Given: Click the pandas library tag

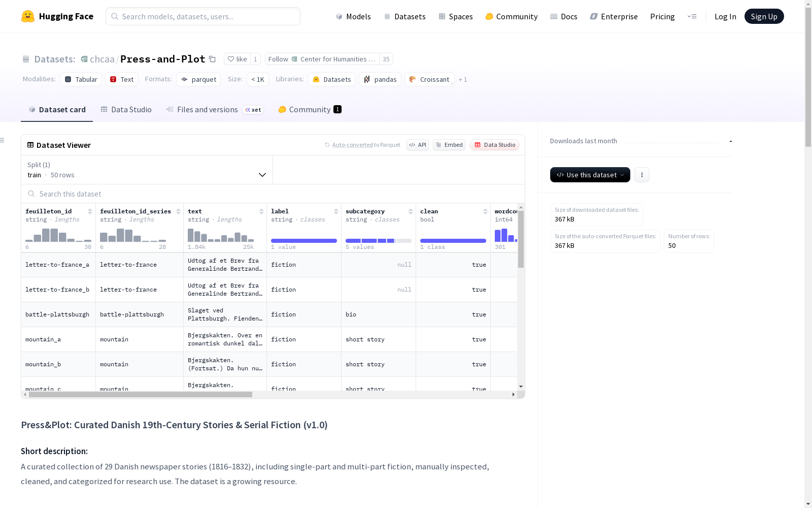Looking at the screenshot, I should (380, 79).
